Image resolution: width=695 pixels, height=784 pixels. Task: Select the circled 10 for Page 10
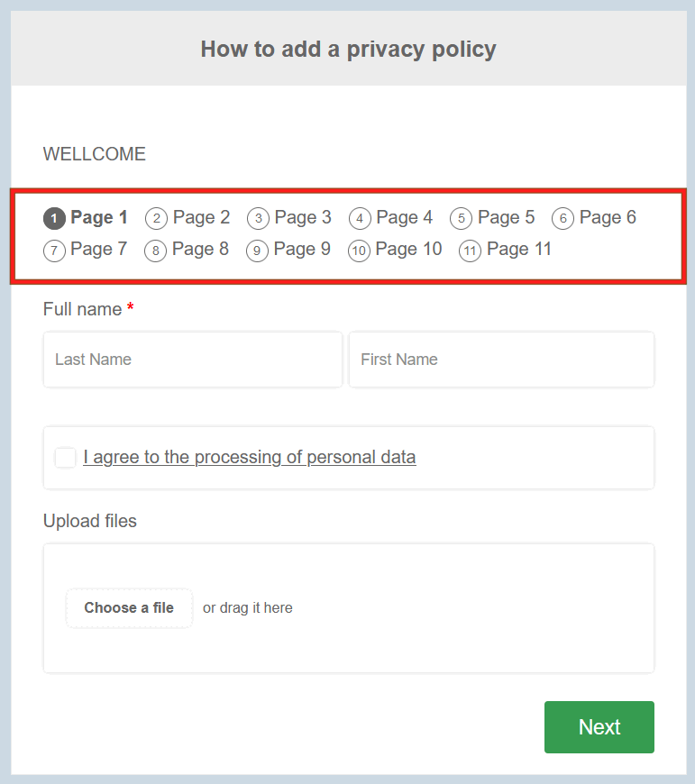(x=359, y=250)
